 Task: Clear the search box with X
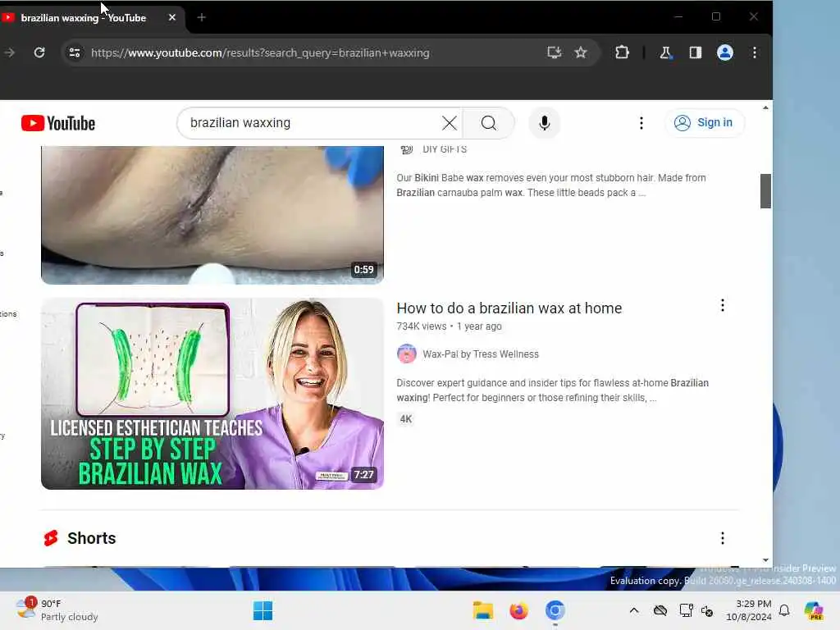(450, 123)
